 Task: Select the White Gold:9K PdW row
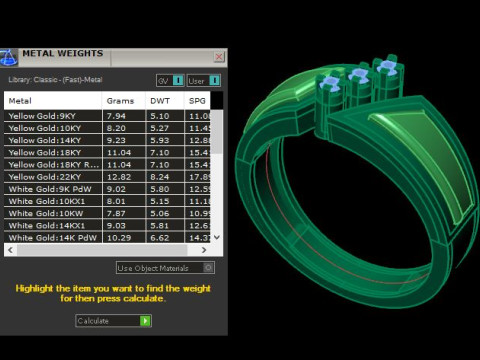pos(107,189)
